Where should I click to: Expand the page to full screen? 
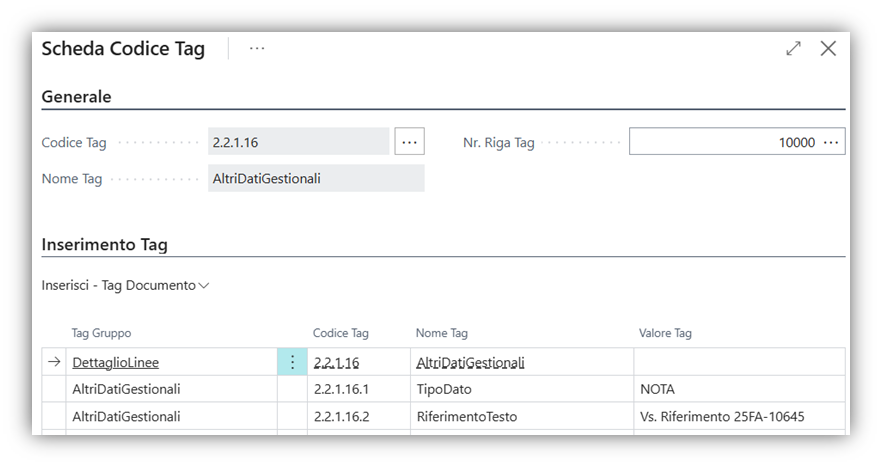[x=793, y=48]
